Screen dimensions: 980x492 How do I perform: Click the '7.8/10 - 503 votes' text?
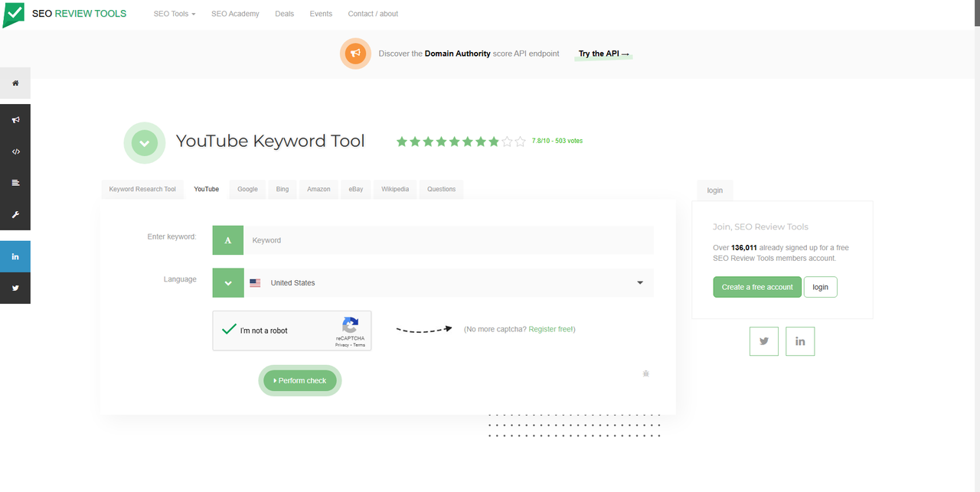coord(557,141)
